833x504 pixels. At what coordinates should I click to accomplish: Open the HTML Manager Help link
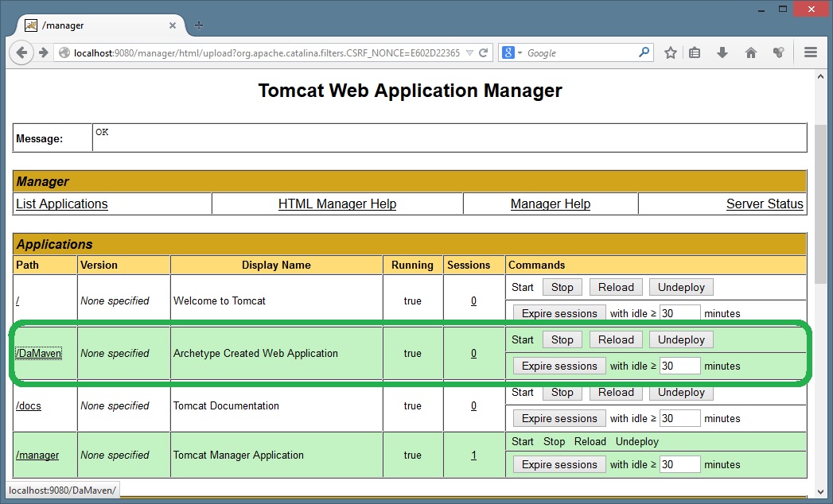(337, 204)
